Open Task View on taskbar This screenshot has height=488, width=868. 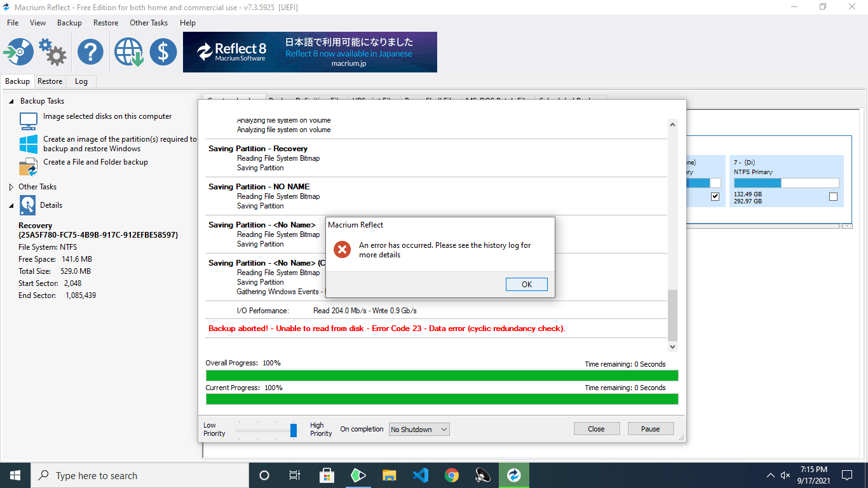point(295,475)
